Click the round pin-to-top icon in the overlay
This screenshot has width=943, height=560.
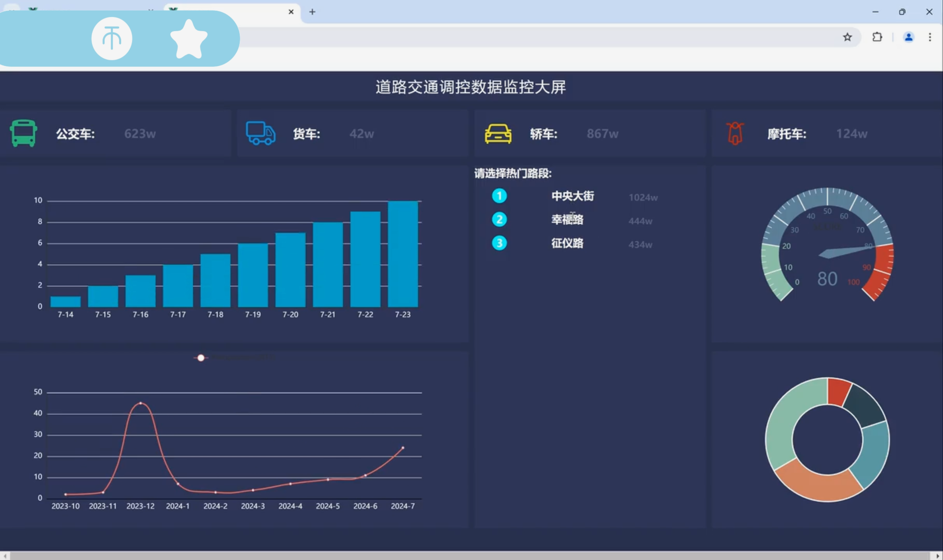coord(112,38)
